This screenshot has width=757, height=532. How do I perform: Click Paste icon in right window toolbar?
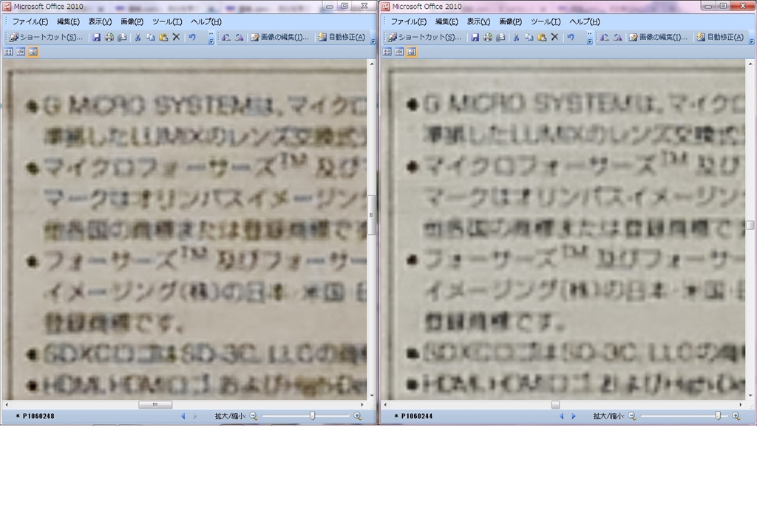click(542, 37)
